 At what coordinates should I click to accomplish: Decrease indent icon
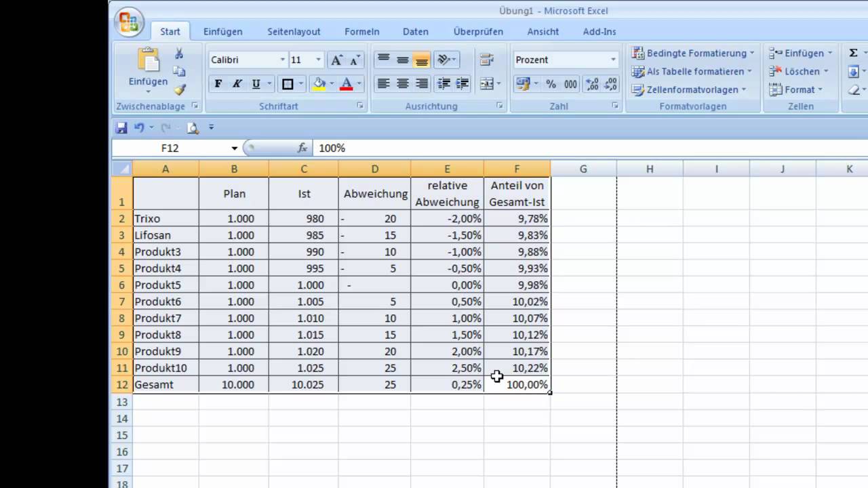click(444, 84)
